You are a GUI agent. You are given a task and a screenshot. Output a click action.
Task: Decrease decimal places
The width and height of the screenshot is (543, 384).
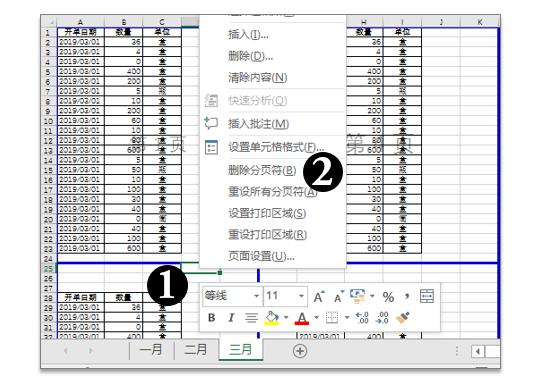tap(382, 318)
